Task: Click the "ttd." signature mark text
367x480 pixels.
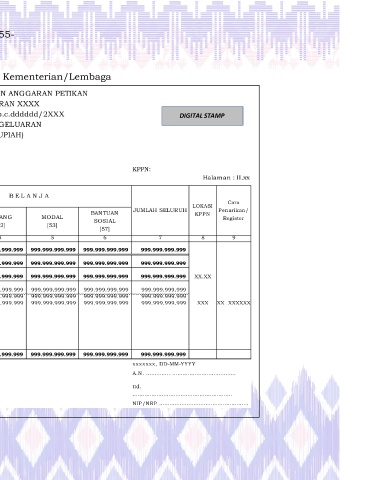Action: [137, 386]
